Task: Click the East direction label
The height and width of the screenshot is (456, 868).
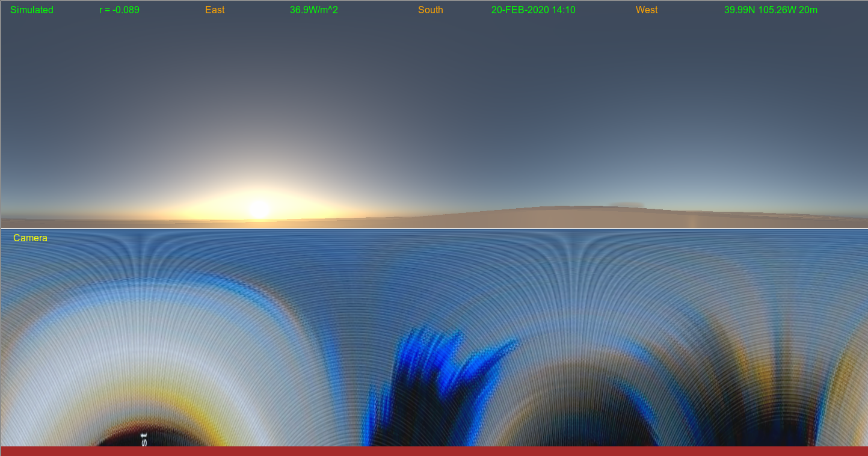Action: (x=215, y=10)
